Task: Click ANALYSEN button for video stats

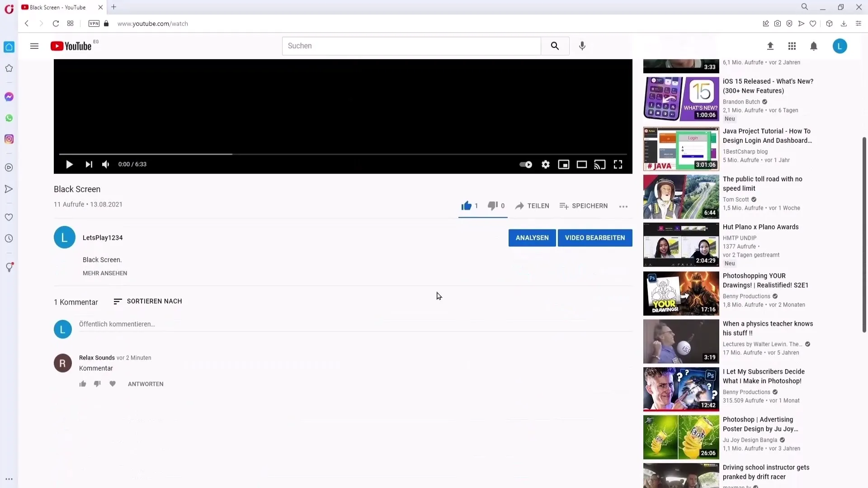Action: 532,237
